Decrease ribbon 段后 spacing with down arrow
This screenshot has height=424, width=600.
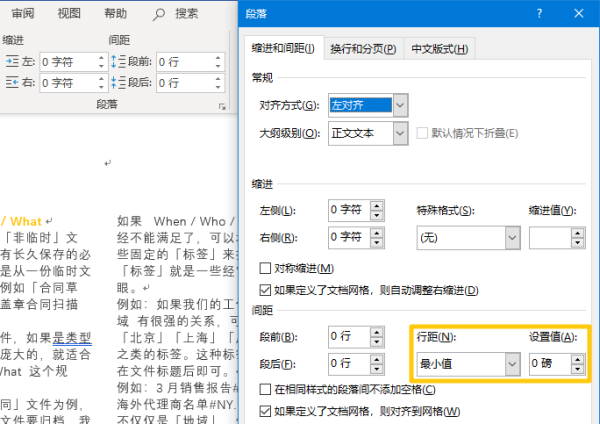coord(218,87)
